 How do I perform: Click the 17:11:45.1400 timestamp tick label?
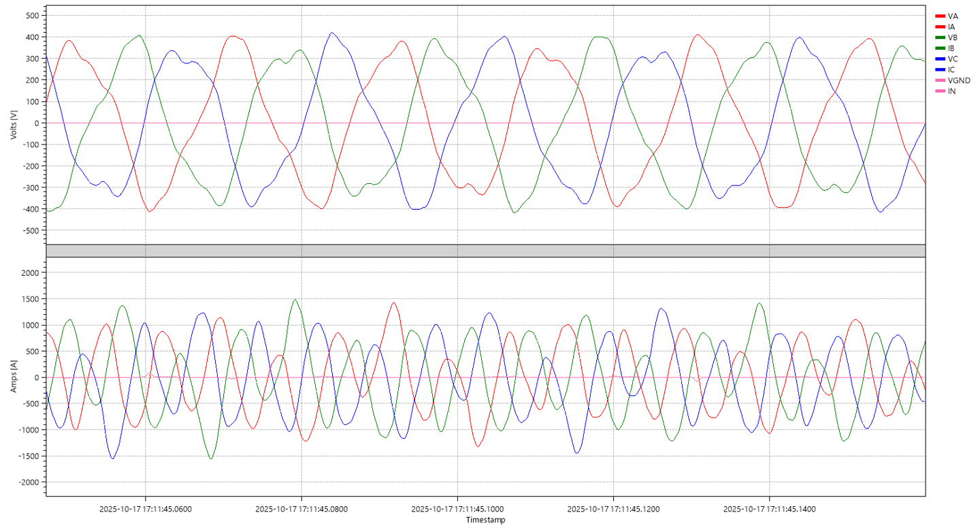click(x=768, y=509)
